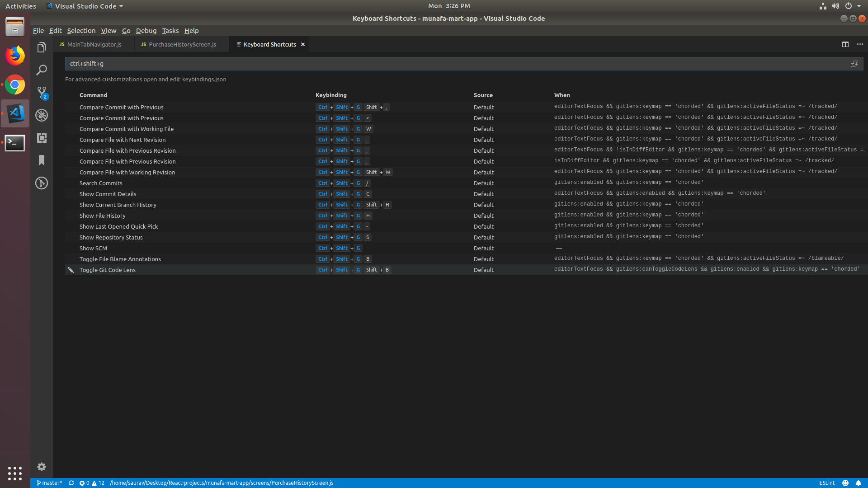Click the keybinding search input field
The width and height of the screenshot is (868, 488).
452,64
